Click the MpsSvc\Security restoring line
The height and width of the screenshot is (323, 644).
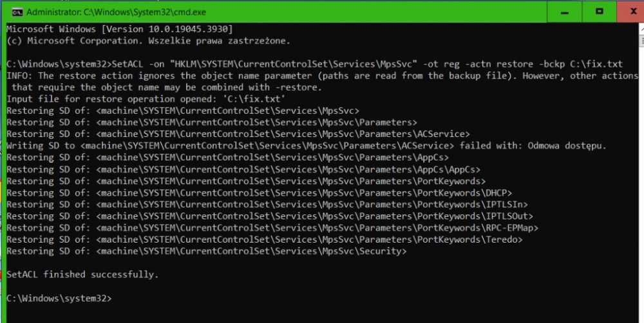(x=207, y=251)
